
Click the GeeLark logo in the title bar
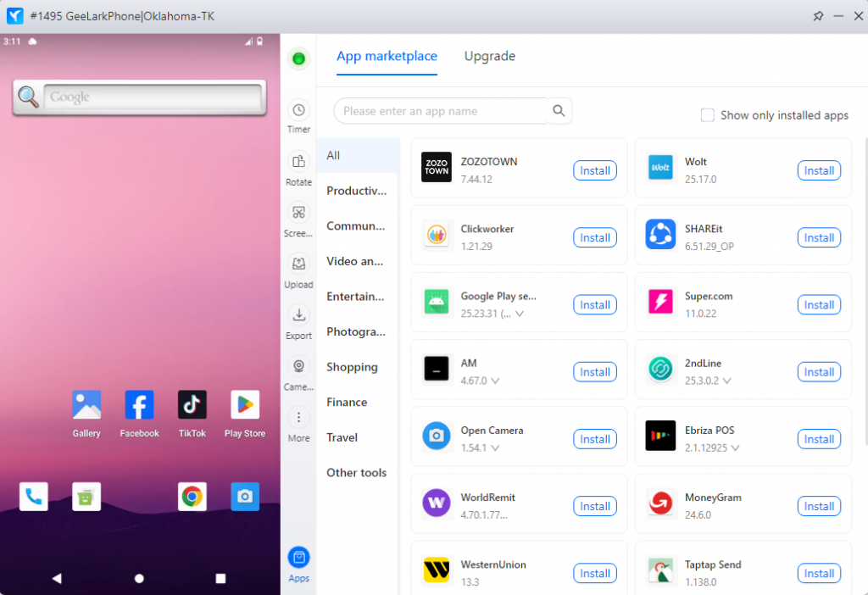[x=15, y=16]
